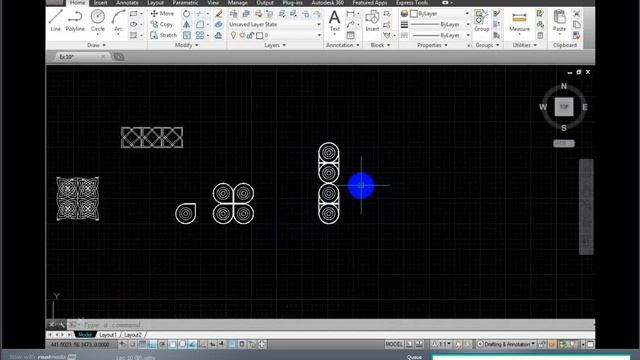Click the Explode tool icon

click(218, 24)
